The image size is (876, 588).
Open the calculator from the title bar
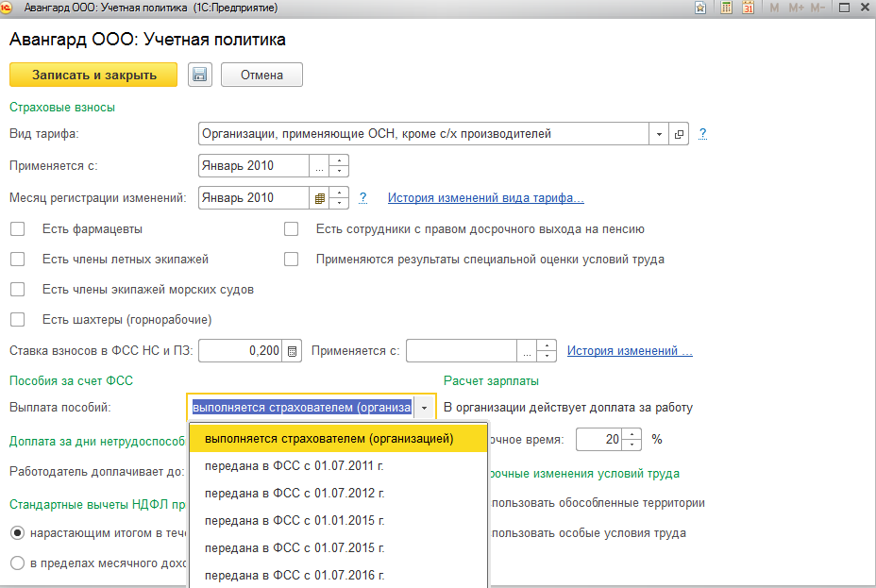[x=725, y=8]
